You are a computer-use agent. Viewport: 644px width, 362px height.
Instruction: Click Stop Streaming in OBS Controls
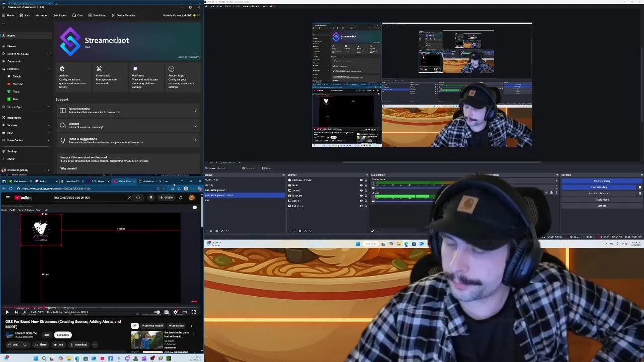[x=602, y=181]
